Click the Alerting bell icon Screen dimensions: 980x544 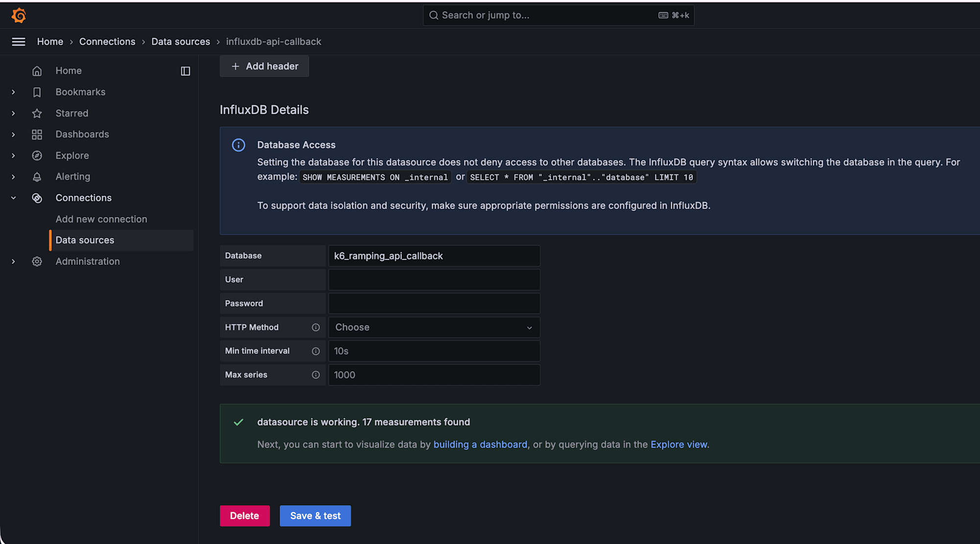37,177
